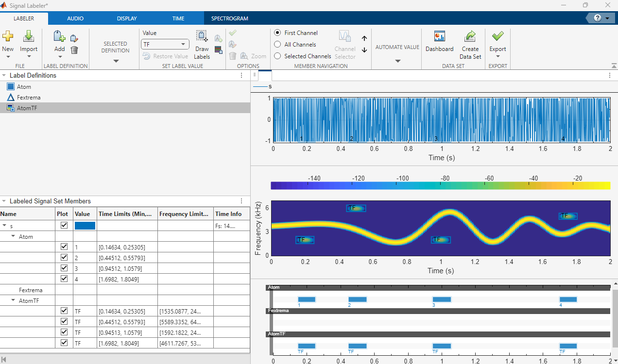This screenshot has height=364, width=618.
Task: Switch to the Spectrogram tab
Action: (x=229, y=18)
